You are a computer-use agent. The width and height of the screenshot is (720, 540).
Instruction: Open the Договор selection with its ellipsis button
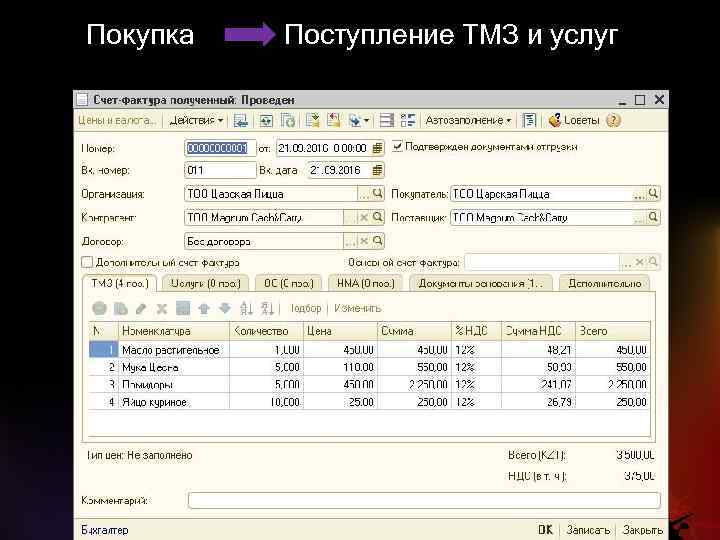(x=350, y=242)
